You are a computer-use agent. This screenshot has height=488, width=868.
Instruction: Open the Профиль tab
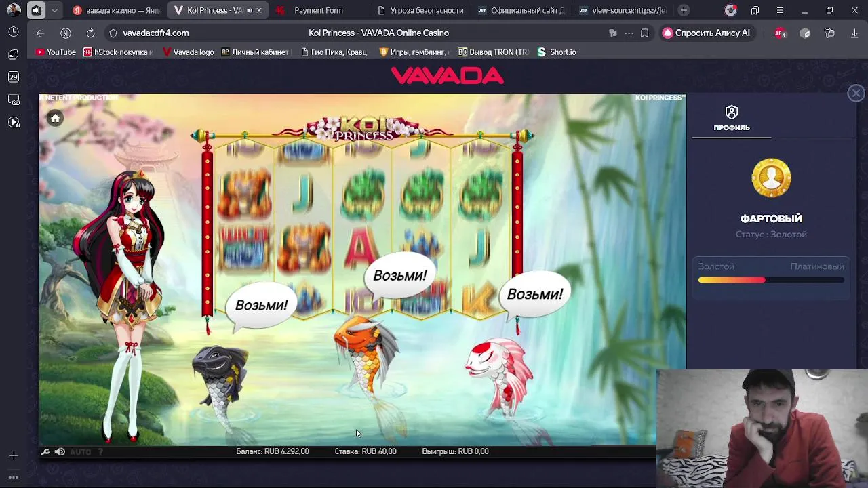tap(732, 119)
